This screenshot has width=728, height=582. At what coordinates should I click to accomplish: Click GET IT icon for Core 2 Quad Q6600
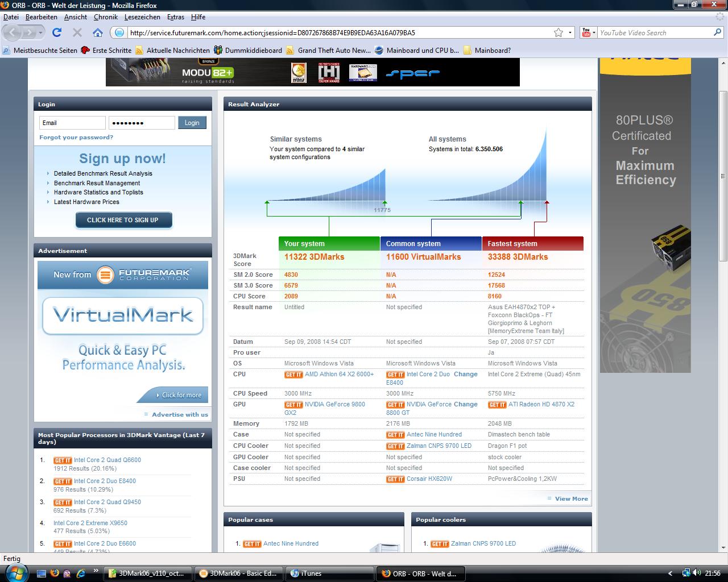point(63,460)
